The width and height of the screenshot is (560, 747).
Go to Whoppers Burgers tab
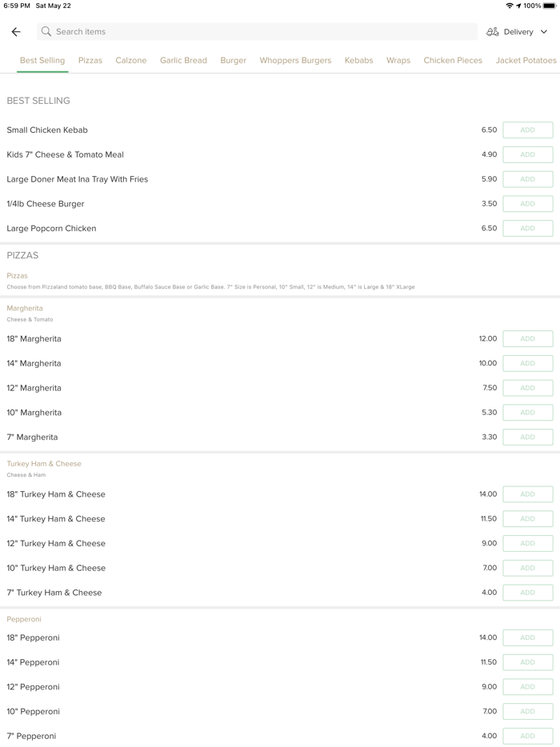295,61
